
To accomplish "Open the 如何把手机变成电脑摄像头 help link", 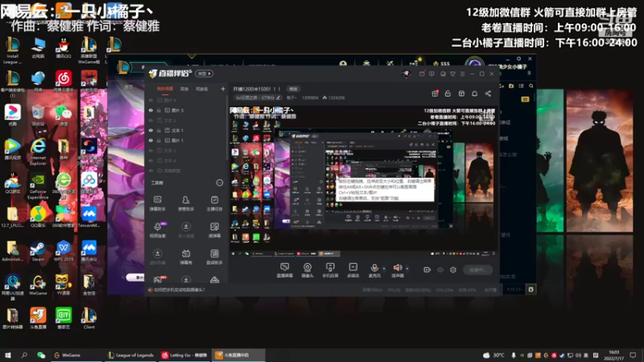I will (179, 290).
